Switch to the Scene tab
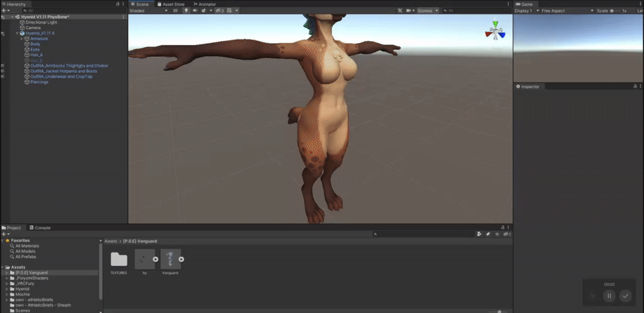The image size is (644, 313). [140, 4]
